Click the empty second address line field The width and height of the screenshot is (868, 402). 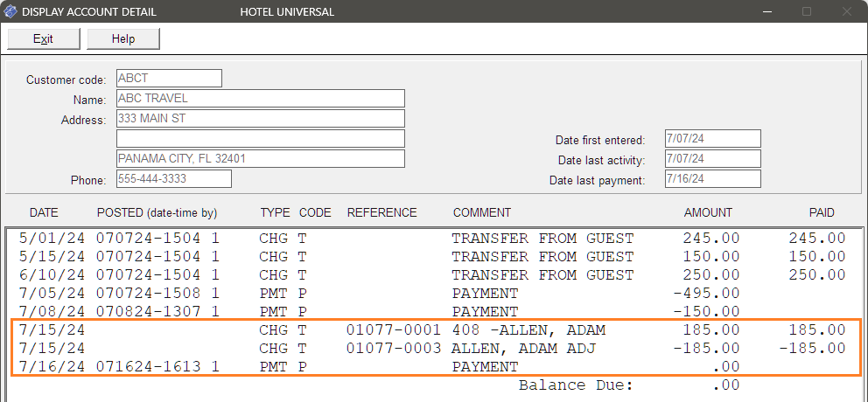[260, 138]
